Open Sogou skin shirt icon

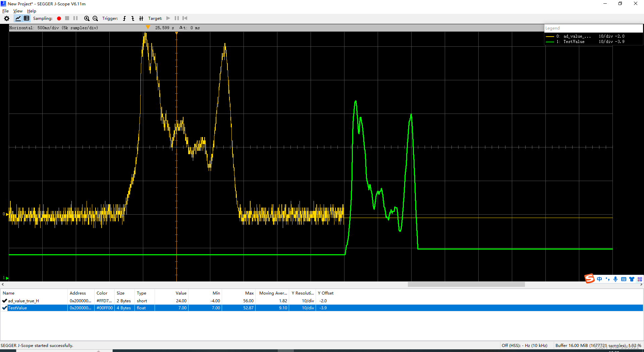coord(632,279)
